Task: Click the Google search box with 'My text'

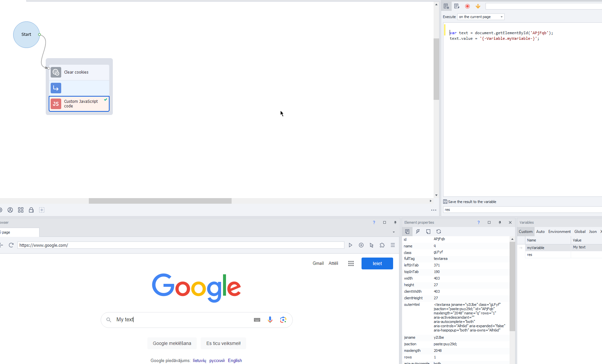Action: pos(197,320)
